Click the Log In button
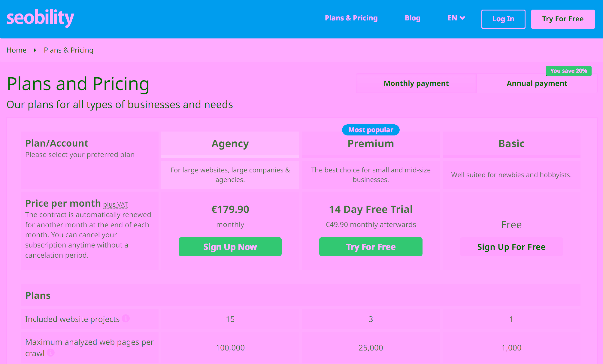603x364 pixels. (x=503, y=19)
